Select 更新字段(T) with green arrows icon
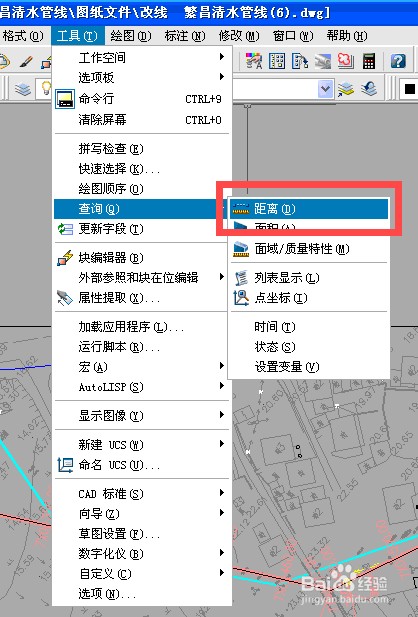Screen dimensions: 418x617 point(142,229)
